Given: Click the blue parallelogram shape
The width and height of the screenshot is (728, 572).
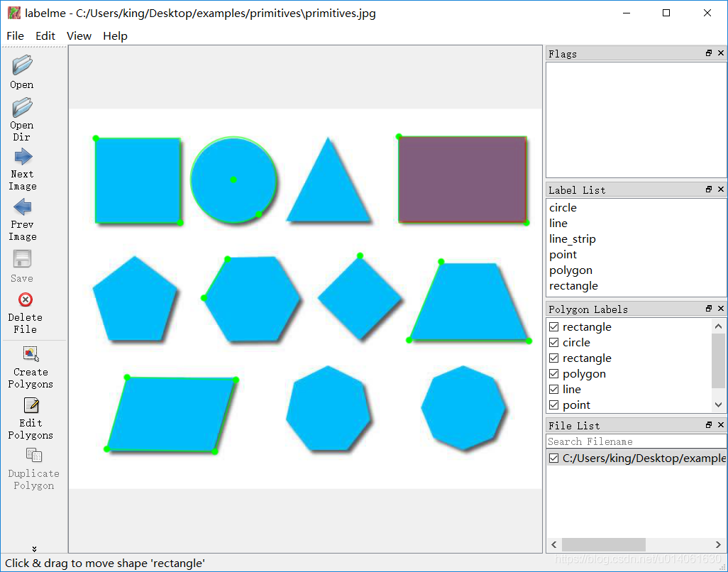Looking at the screenshot, I should click(x=171, y=414).
